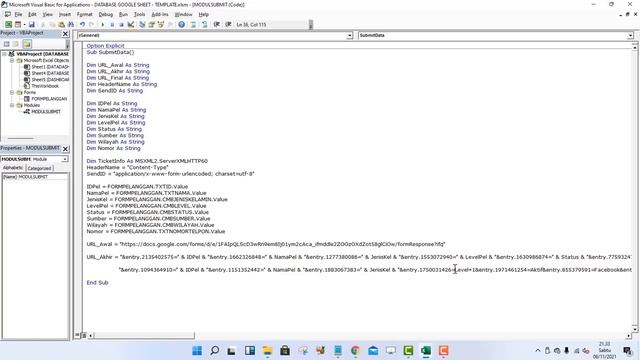Collapse the VBAProject root tree node
The image size is (640, 360).
(x=4, y=54)
